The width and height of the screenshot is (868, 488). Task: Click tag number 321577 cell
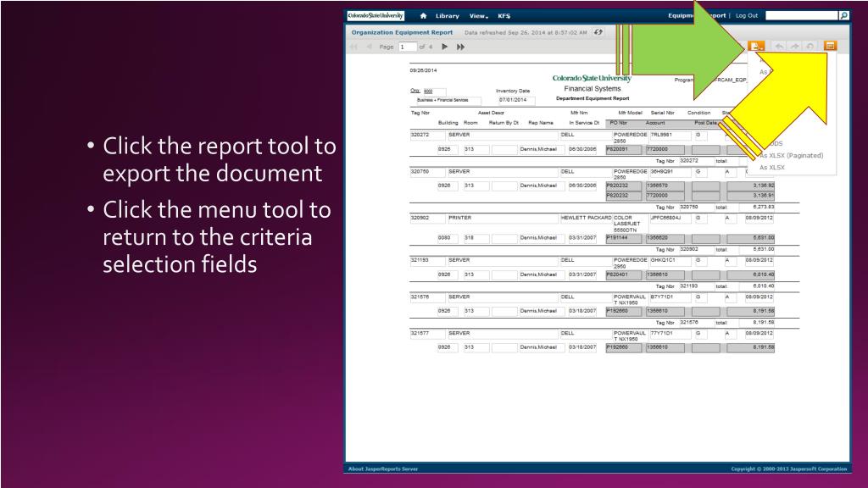[x=427, y=334]
